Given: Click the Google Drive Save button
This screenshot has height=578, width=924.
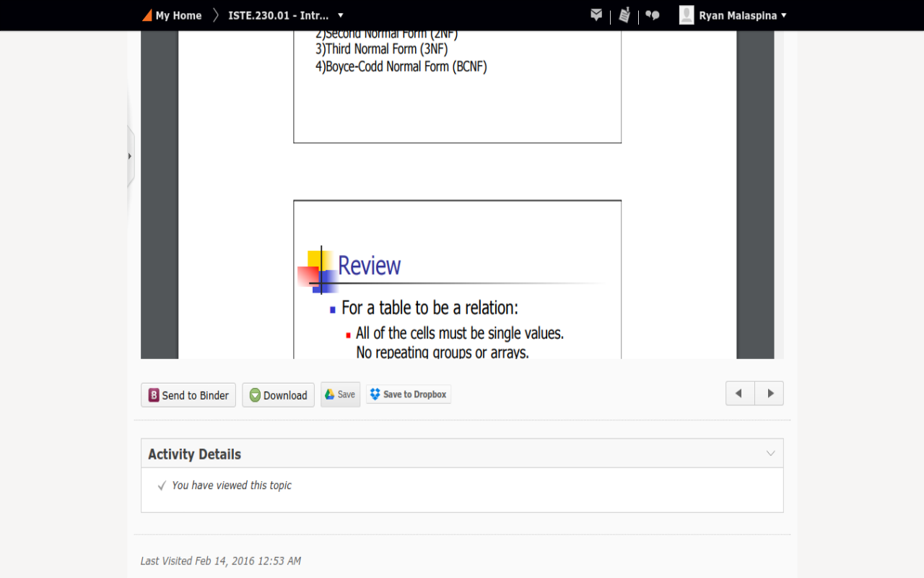Looking at the screenshot, I should (340, 394).
